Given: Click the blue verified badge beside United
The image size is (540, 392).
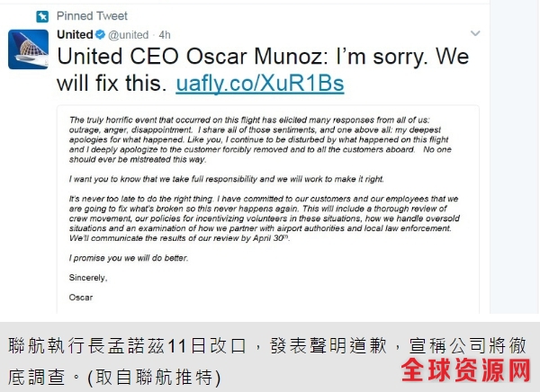Looking at the screenshot, I should [x=100, y=34].
